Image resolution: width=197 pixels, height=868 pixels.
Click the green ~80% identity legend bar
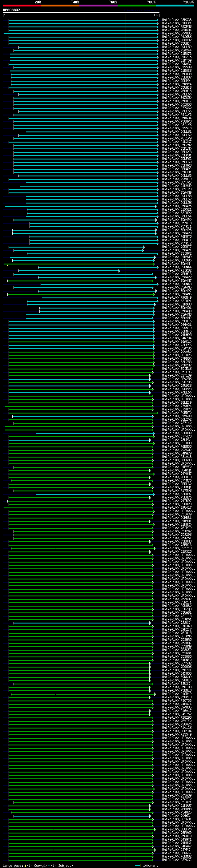point(137,6)
